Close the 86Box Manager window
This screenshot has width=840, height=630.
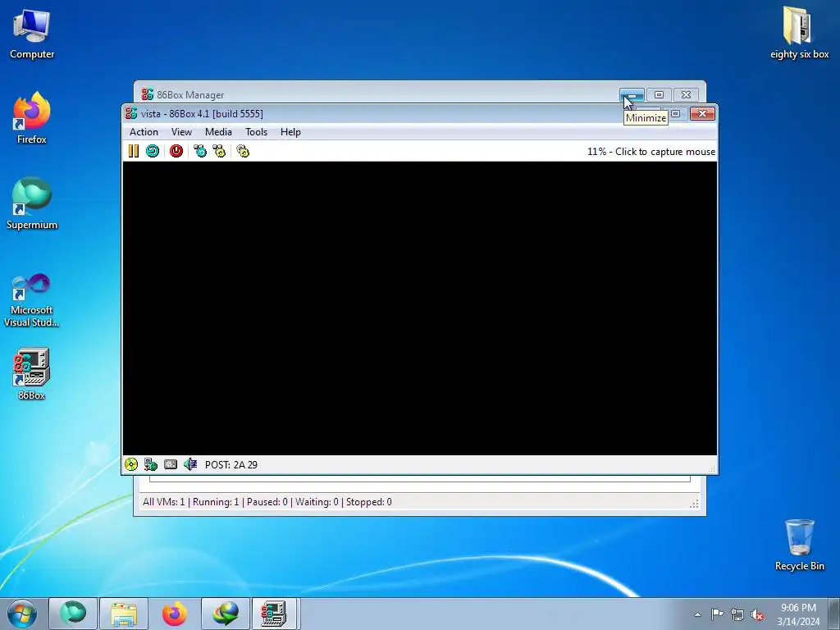(686, 95)
